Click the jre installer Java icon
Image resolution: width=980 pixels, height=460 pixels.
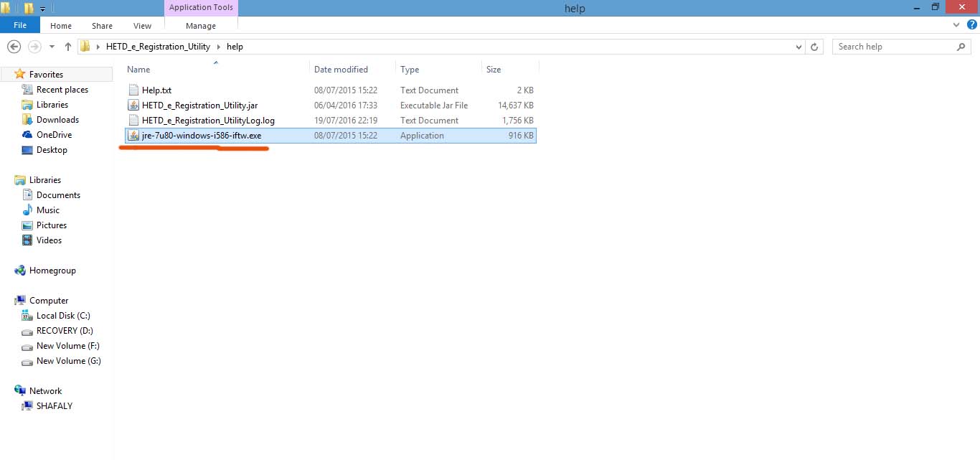[x=133, y=136]
